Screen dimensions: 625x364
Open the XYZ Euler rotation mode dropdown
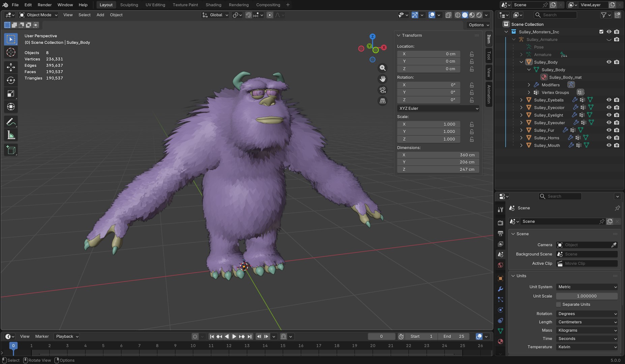[438, 108]
